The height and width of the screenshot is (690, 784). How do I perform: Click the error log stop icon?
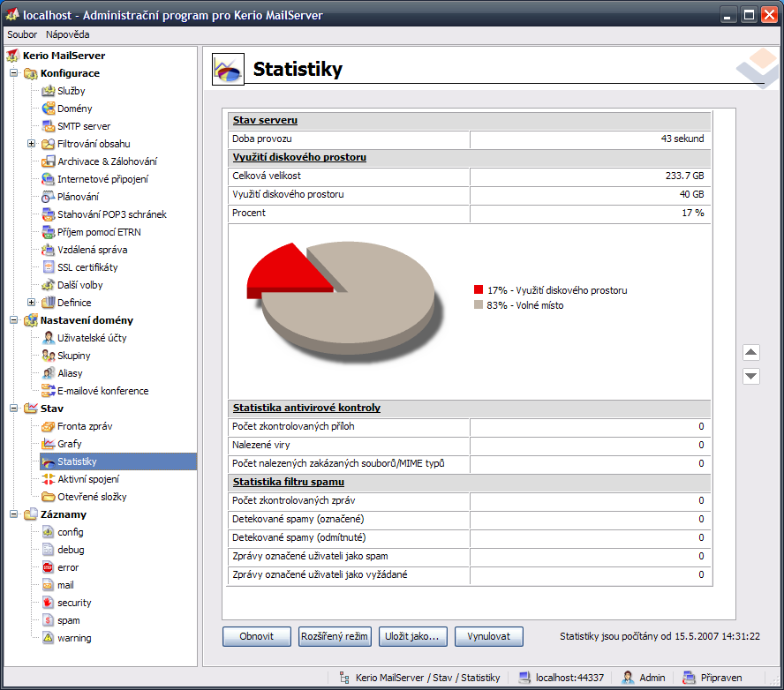[48, 567]
